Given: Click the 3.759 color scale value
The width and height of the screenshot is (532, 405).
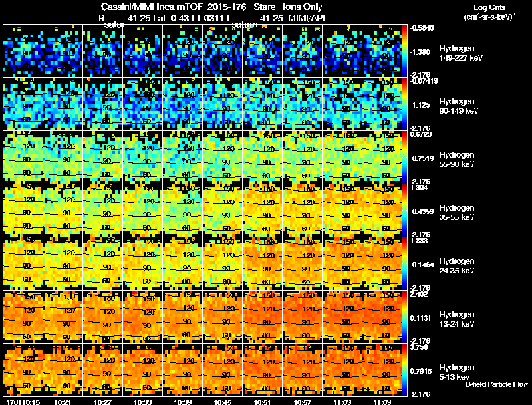Looking at the screenshot, I should [419, 347].
